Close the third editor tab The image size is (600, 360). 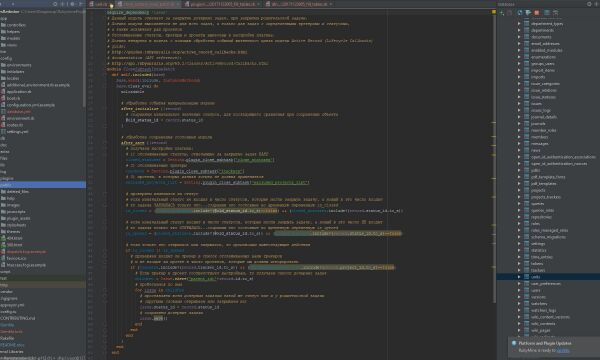(x=258, y=4)
